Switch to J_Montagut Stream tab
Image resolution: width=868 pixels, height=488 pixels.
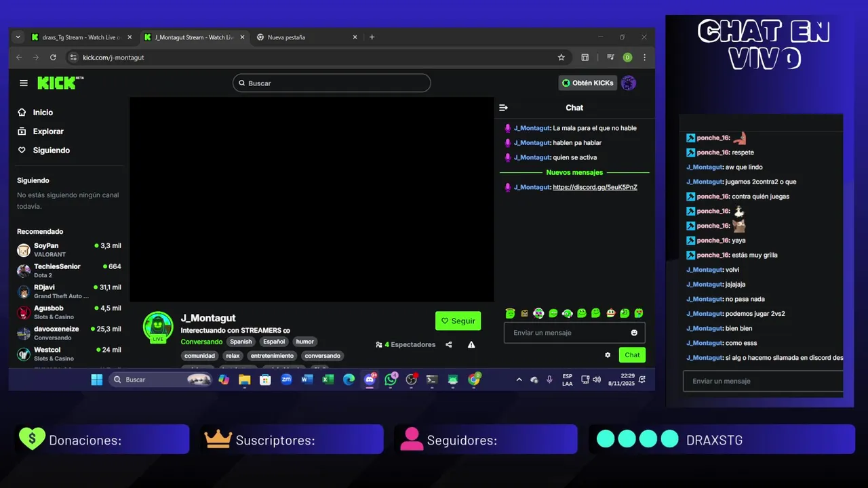(193, 37)
